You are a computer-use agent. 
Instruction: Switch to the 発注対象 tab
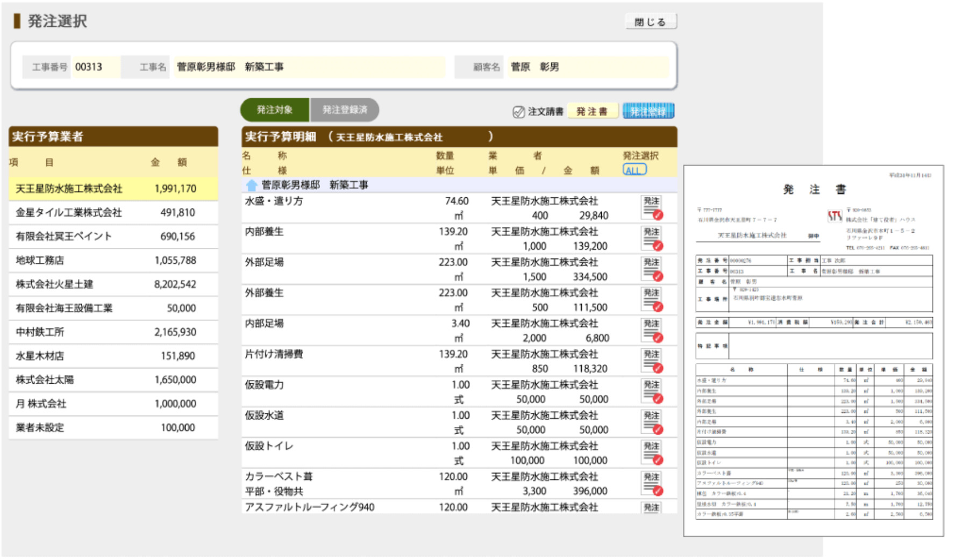[275, 110]
